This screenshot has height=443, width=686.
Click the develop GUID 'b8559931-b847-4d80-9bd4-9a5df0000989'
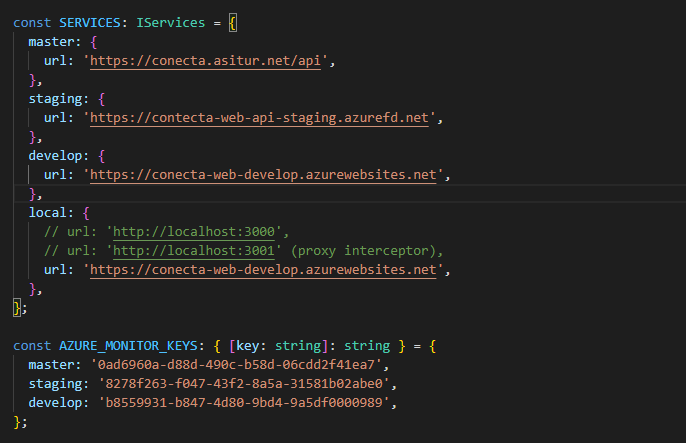point(244,403)
